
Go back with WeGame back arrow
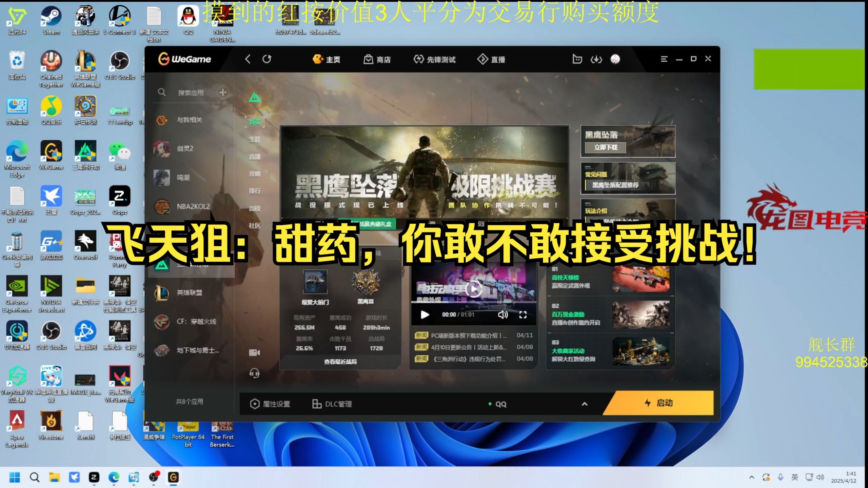pyautogui.click(x=248, y=59)
